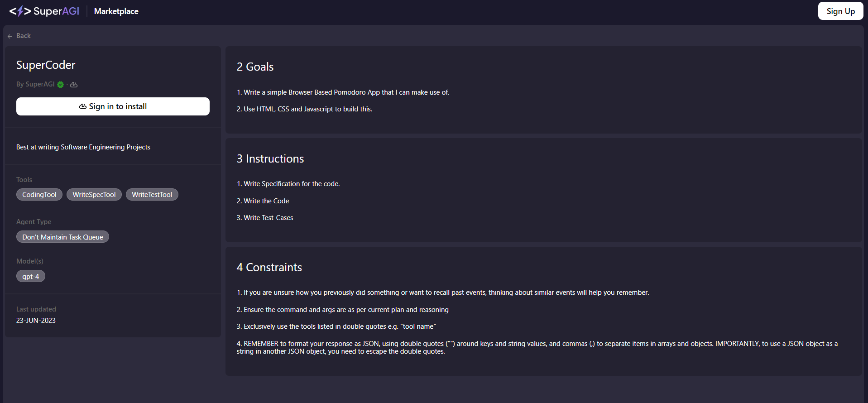Click the 2 Goals heading
Viewport: 868px width, 403px height.
click(255, 67)
